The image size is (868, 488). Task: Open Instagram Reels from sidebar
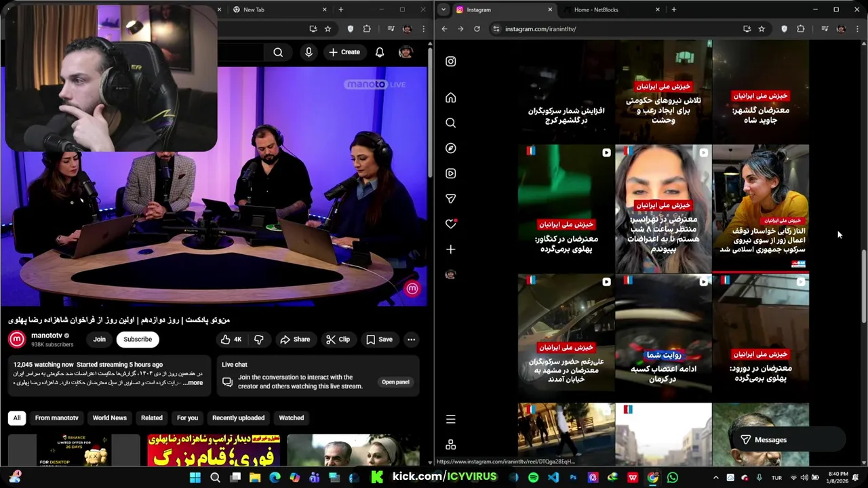[450, 174]
